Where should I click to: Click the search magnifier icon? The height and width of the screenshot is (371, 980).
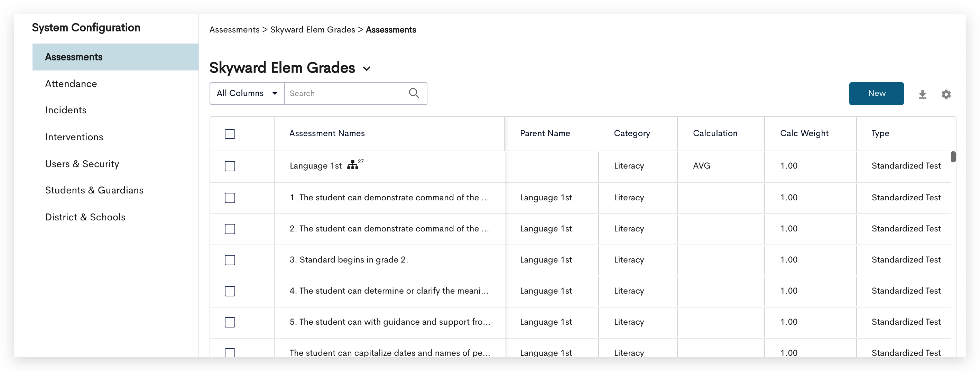coord(414,93)
